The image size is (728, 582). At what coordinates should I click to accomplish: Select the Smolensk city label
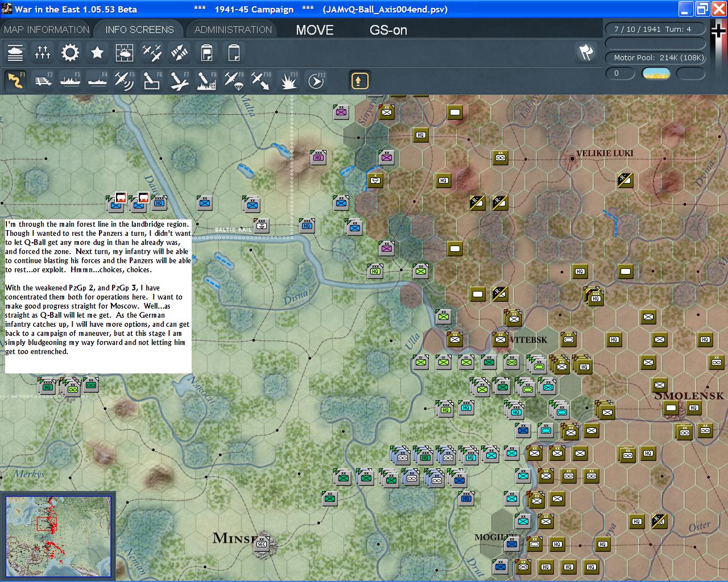pyautogui.click(x=689, y=396)
